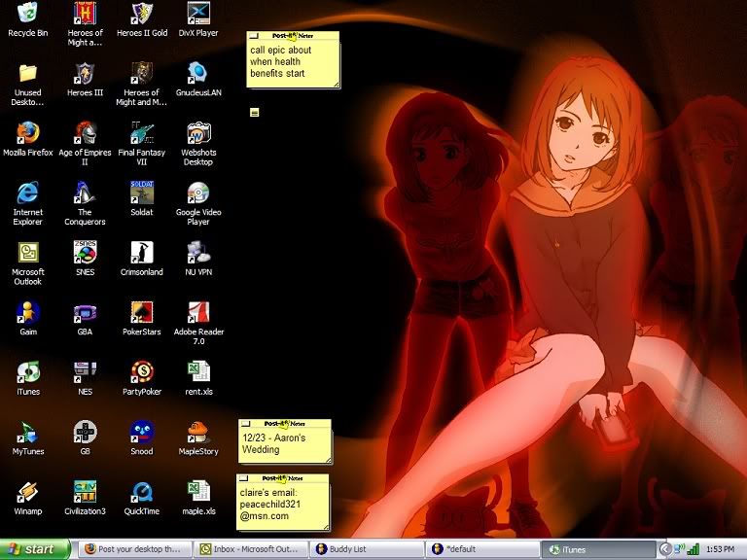Select the health benefits Post-it note
This screenshot has height=560, width=747.
coord(292,62)
